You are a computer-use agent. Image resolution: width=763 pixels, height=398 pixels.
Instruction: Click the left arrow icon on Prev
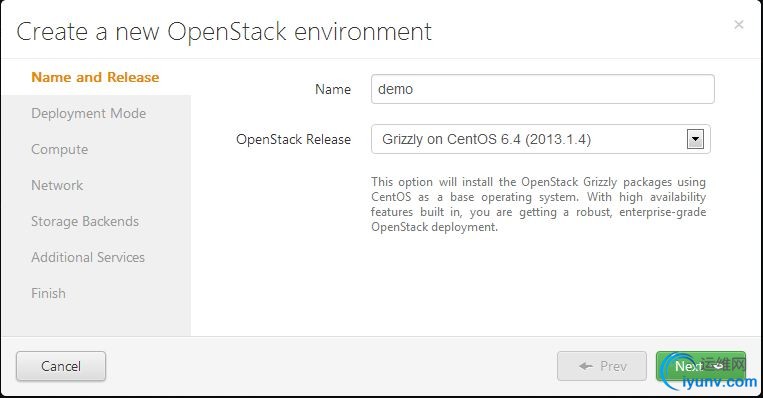[x=586, y=366]
